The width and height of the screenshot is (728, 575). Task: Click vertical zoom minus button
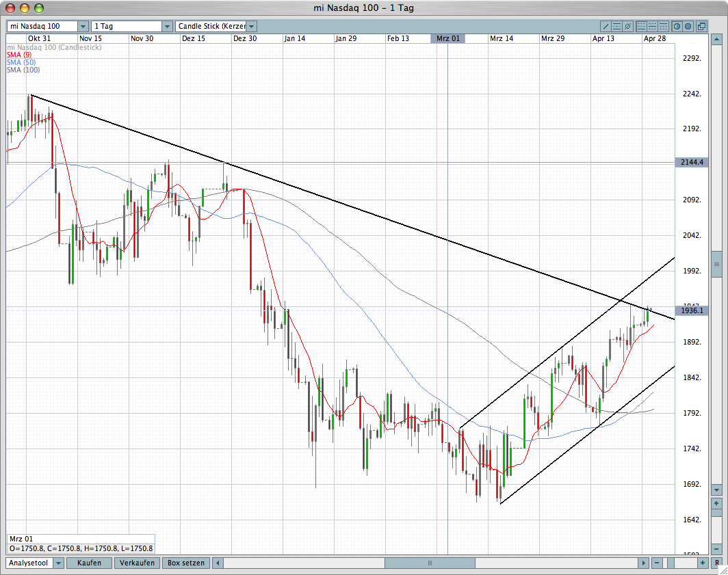coord(716,549)
